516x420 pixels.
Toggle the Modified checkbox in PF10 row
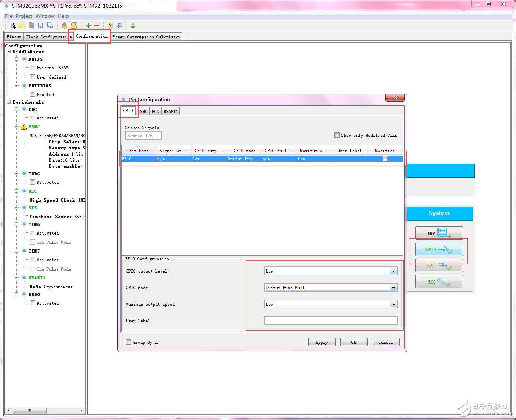pos(385,159)
